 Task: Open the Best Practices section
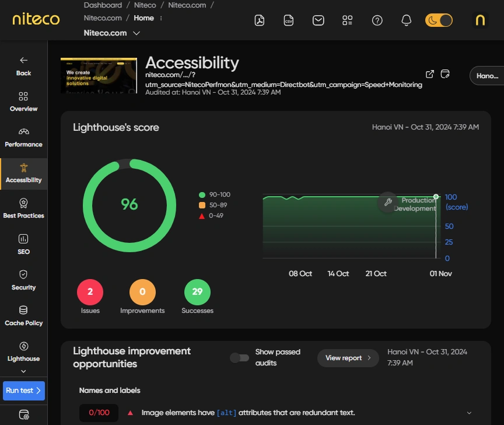(23, 209)
